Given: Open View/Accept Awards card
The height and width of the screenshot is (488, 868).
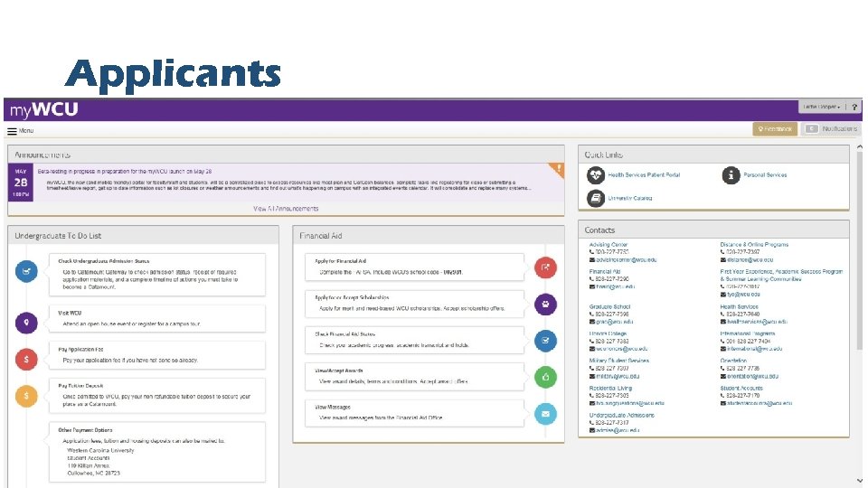Looking at the screenshot, I should [415, 377].
